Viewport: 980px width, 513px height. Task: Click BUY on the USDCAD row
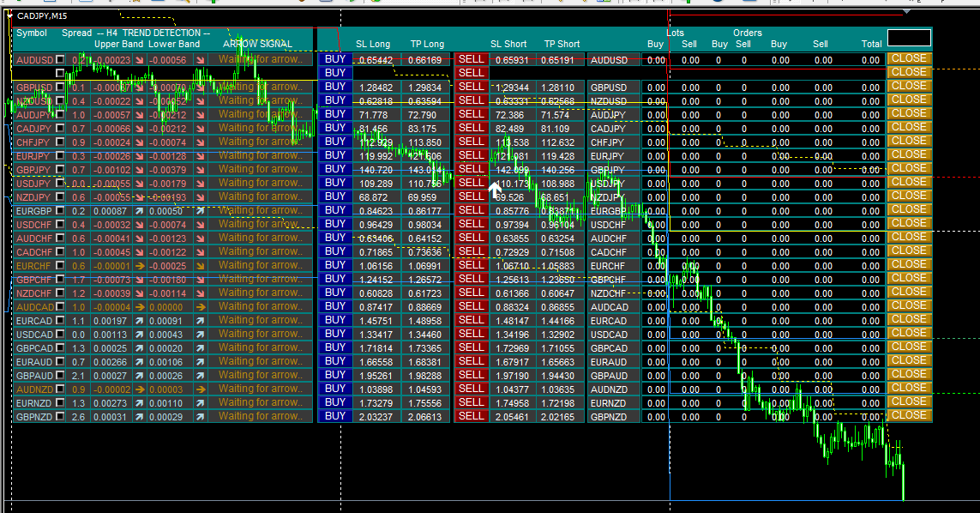(x=335, y=334)
